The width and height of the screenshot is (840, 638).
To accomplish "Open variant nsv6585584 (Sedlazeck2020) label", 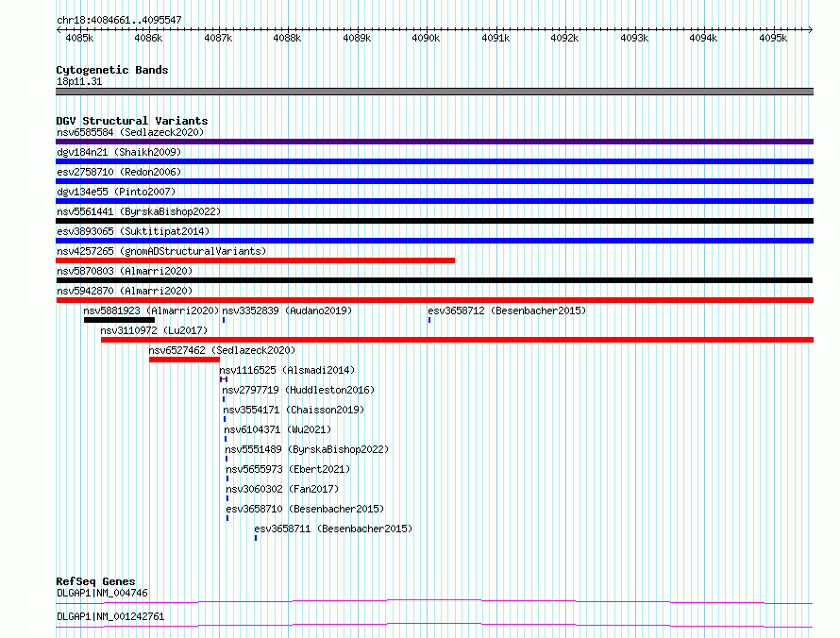I will pos(130,132).
